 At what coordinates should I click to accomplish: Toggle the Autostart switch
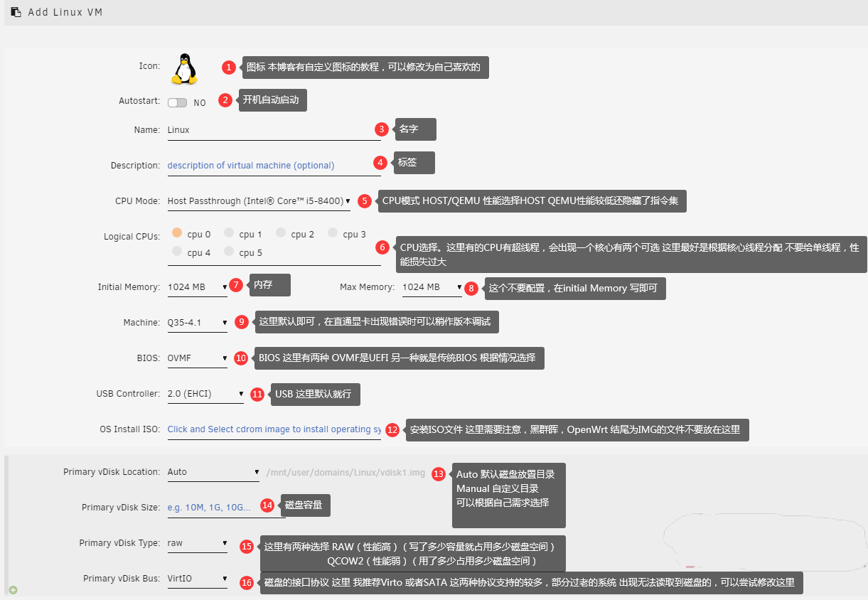pyautogui.click(x=177, y=102)
